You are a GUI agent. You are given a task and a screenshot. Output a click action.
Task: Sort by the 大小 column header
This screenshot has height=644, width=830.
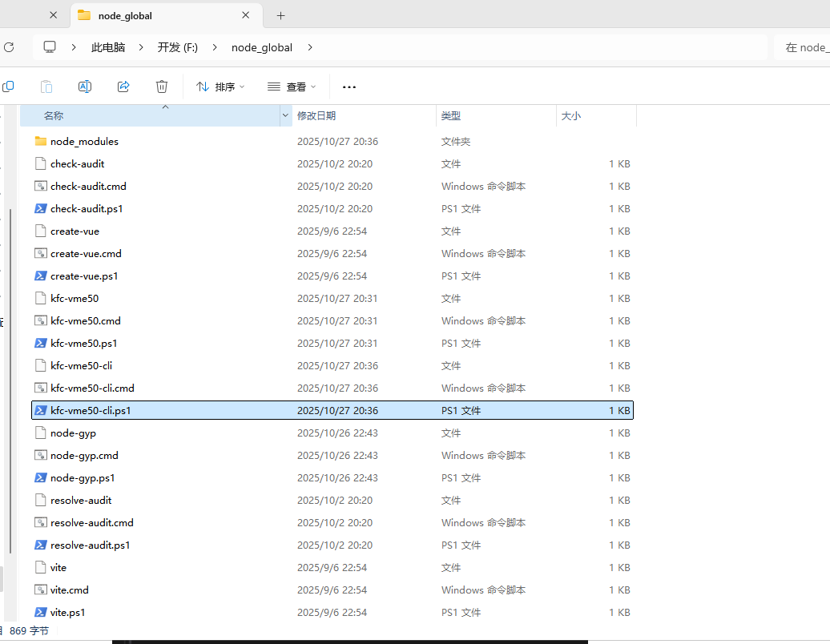[x=596, y=115]
